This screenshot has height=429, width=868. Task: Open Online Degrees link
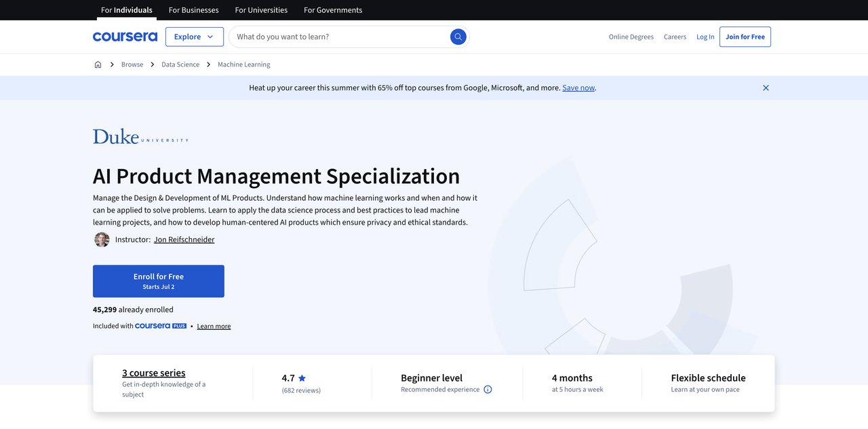pos(631,37)
